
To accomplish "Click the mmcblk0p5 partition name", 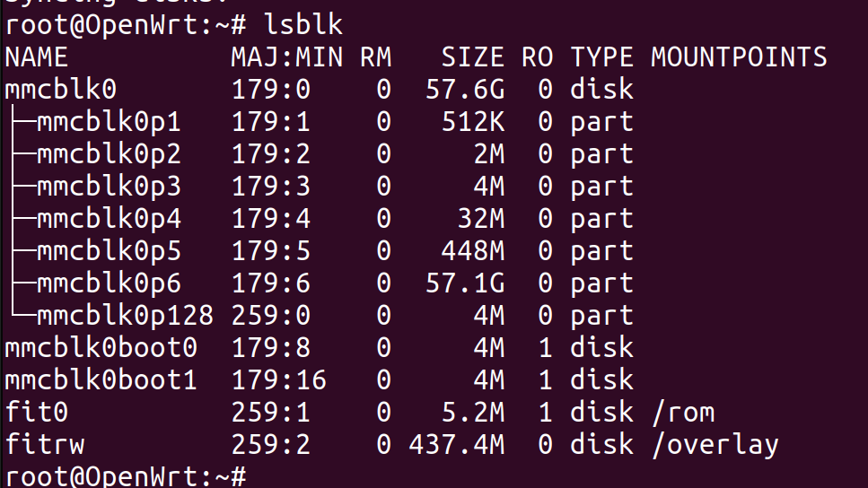I will tap(109, 252).
